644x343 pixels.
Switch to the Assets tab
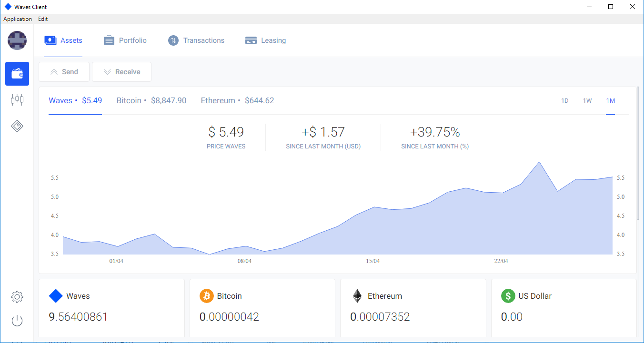tap(63, 40)
